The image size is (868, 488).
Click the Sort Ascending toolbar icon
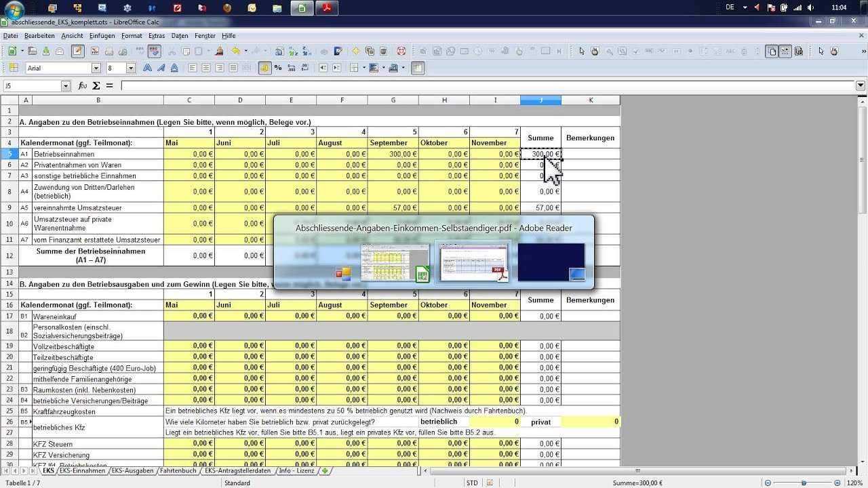click(x=293, y=52)
